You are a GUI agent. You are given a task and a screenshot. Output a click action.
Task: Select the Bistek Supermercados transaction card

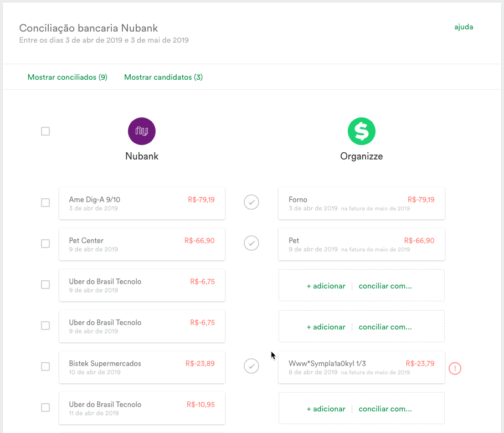click(x=142, y=367)
